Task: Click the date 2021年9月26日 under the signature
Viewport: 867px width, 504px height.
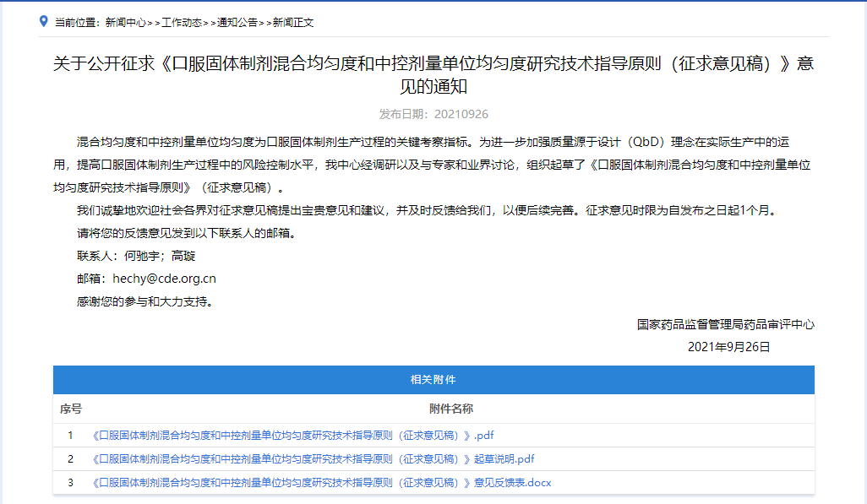Action: coord(728,347)
